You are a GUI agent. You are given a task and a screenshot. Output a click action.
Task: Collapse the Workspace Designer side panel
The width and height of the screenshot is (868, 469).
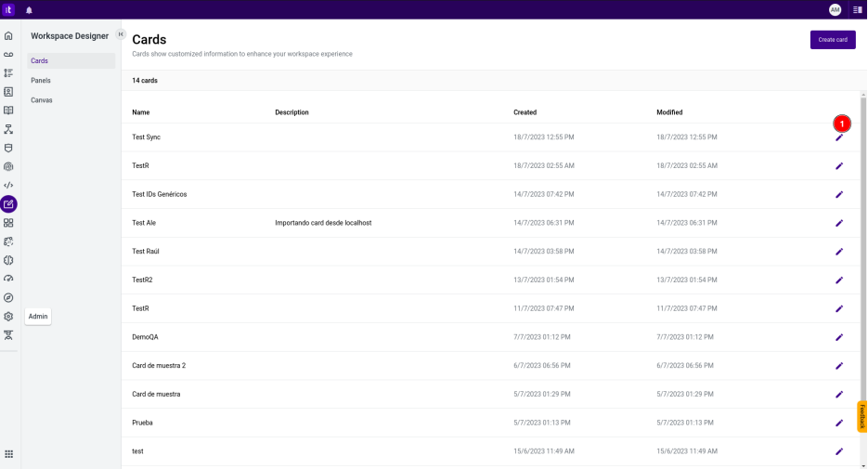[x=121, y=34]
